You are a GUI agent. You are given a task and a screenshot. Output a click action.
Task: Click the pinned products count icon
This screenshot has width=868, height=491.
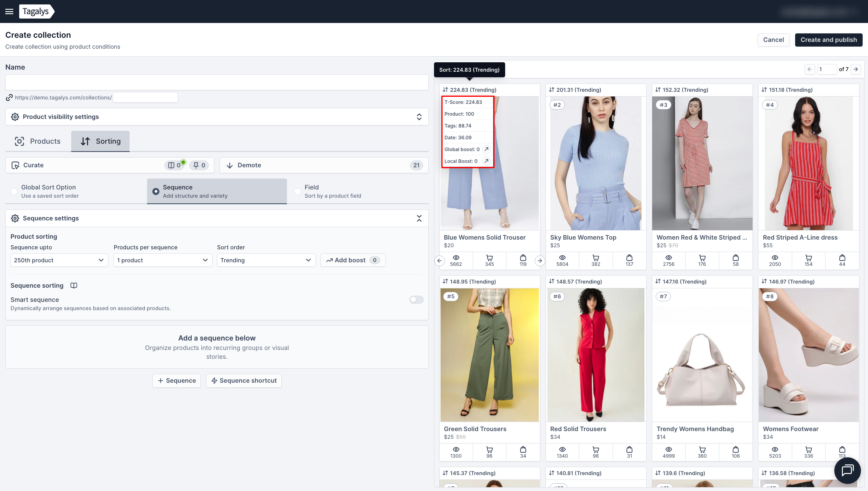pos(199,165)
